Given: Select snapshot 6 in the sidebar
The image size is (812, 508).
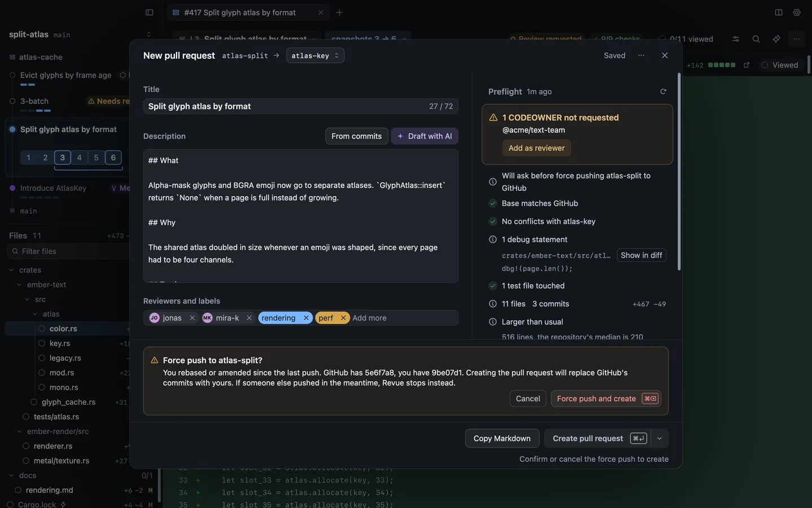Looking at the screenshot, I should 113,157.
